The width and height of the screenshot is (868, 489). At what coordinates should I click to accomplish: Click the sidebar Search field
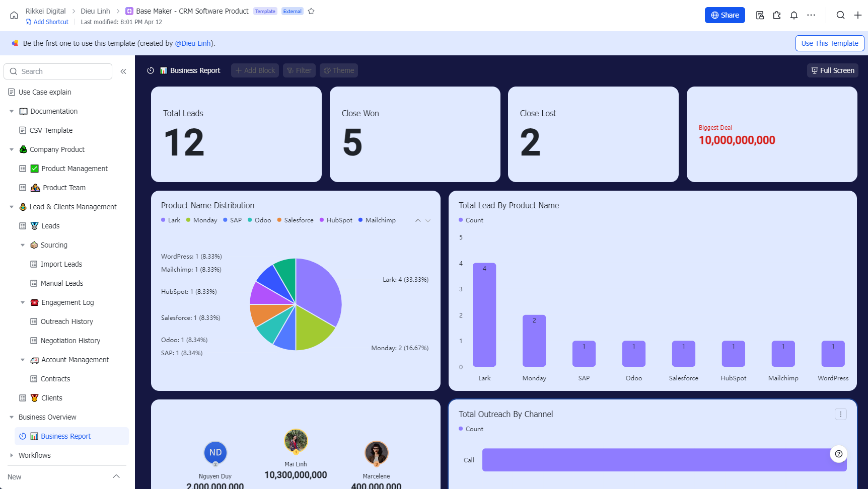pos(58,71)
